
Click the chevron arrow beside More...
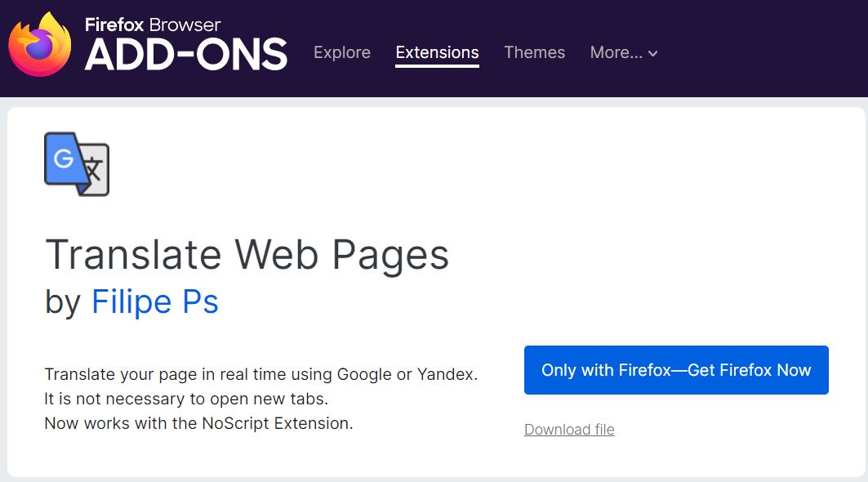click(x=652, y=54)
